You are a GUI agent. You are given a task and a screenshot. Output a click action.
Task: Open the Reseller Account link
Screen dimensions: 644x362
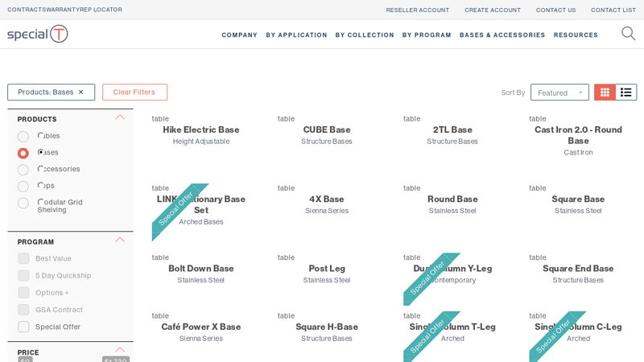pos(417,10)
